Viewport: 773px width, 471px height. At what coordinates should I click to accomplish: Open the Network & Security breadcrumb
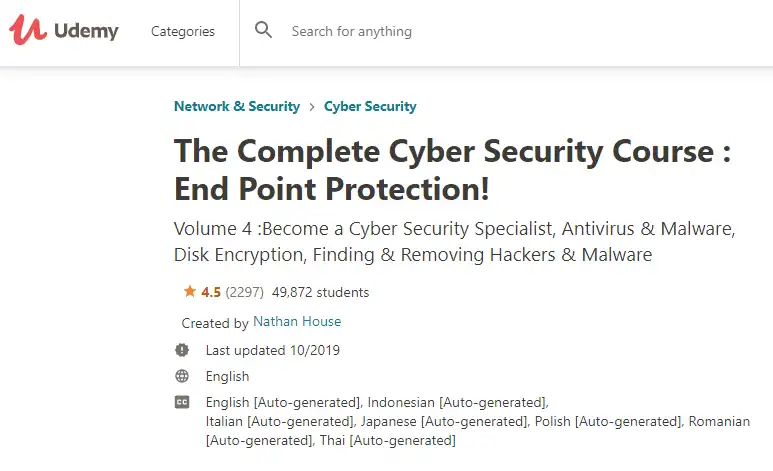[x=237, y=106]
